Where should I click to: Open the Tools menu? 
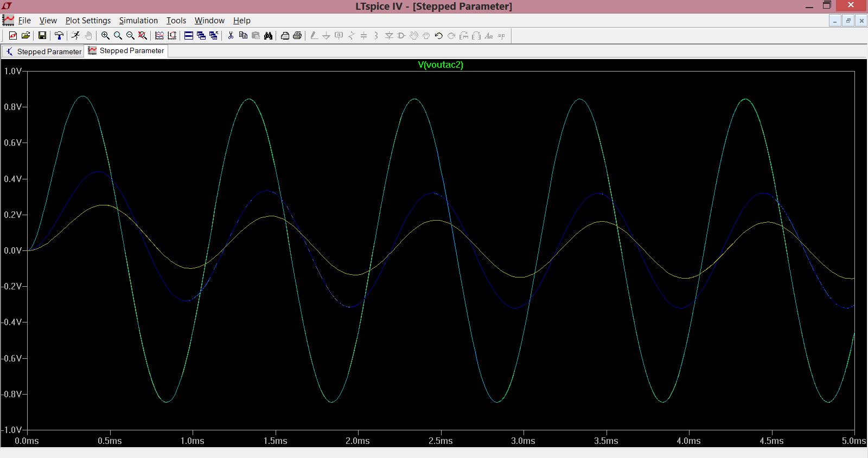click(176, 21)
